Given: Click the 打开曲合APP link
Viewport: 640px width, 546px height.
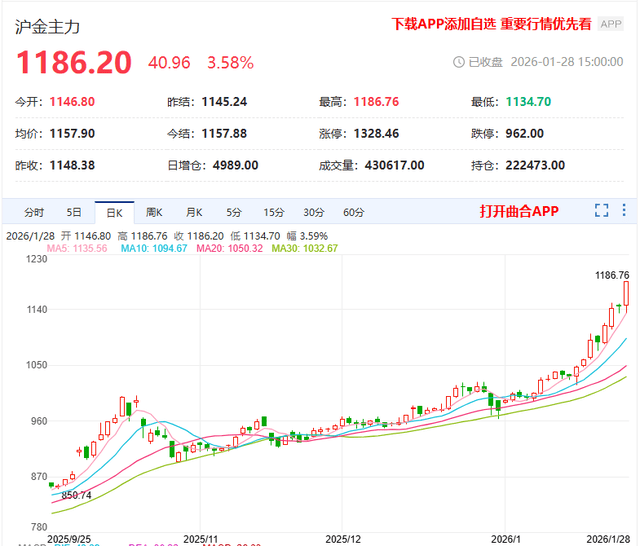Looking at the screenshot, I should 519,211.
